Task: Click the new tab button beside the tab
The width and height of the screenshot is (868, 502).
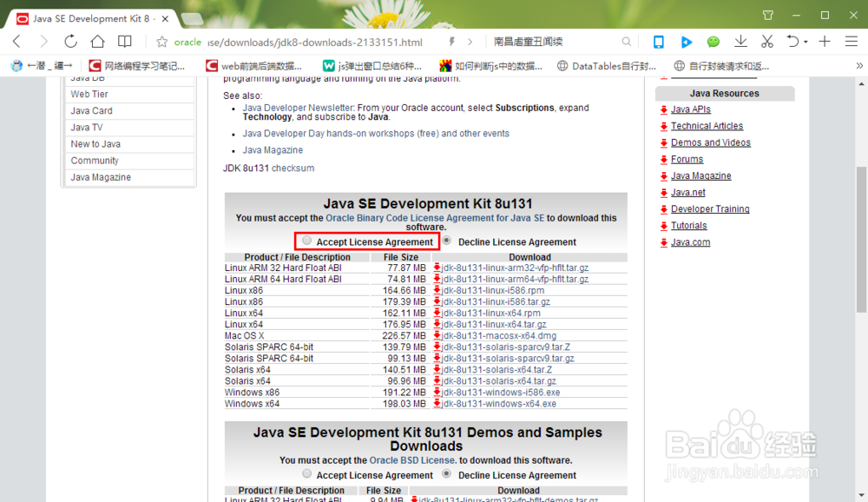Action: coord(192,19)
